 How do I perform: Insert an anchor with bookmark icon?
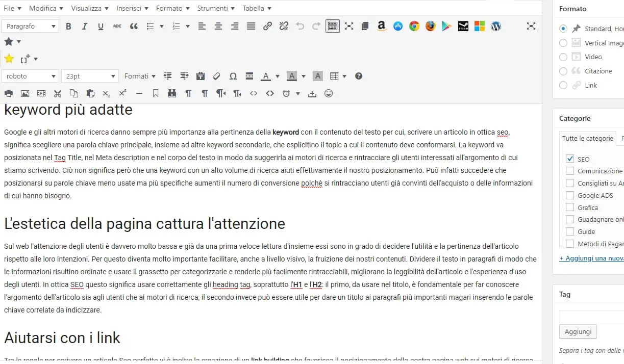[156, 93]
